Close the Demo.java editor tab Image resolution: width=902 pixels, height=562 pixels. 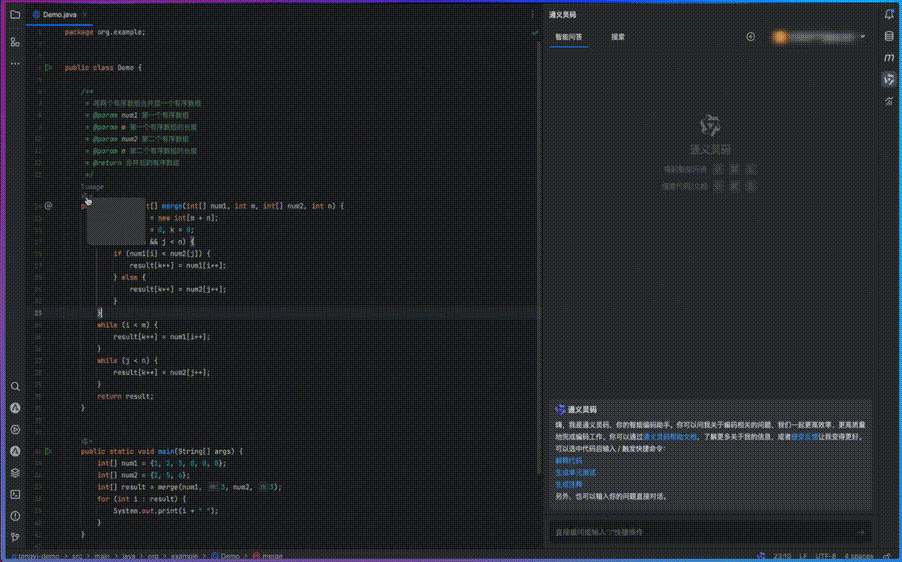[x=85, y=15]
